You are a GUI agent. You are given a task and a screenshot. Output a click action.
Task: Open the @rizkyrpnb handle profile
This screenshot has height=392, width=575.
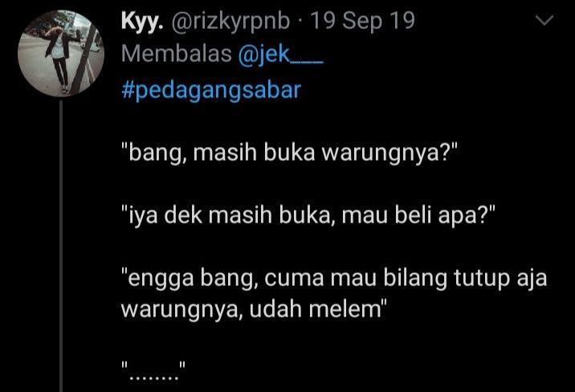230,22
